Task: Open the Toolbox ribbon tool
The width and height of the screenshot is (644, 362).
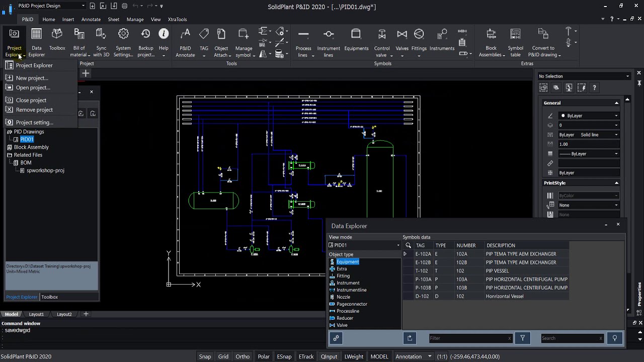Action: (57, 39)
